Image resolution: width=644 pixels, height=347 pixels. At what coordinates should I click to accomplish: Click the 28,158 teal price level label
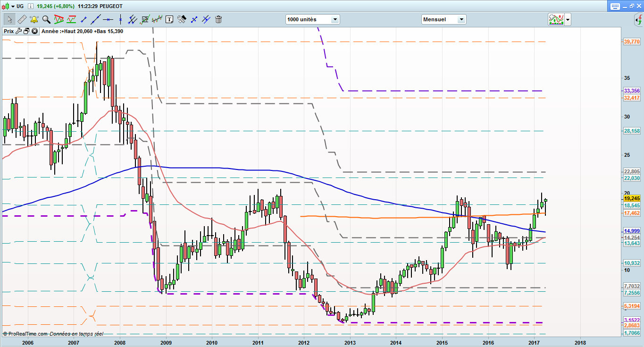tap(632, 131)
